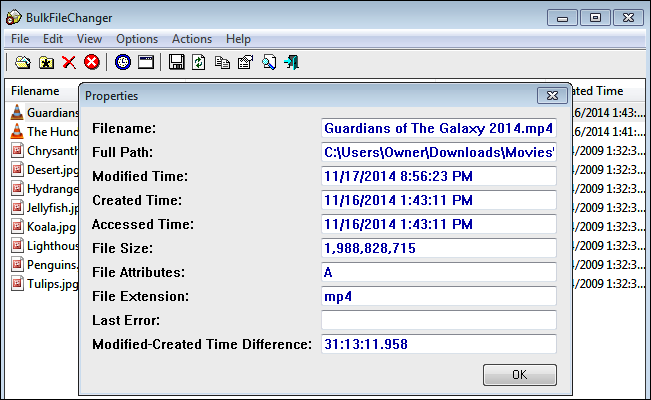Click the Created Time value field
The height and width of the screenshot is (400, 651).
point(439,200)
